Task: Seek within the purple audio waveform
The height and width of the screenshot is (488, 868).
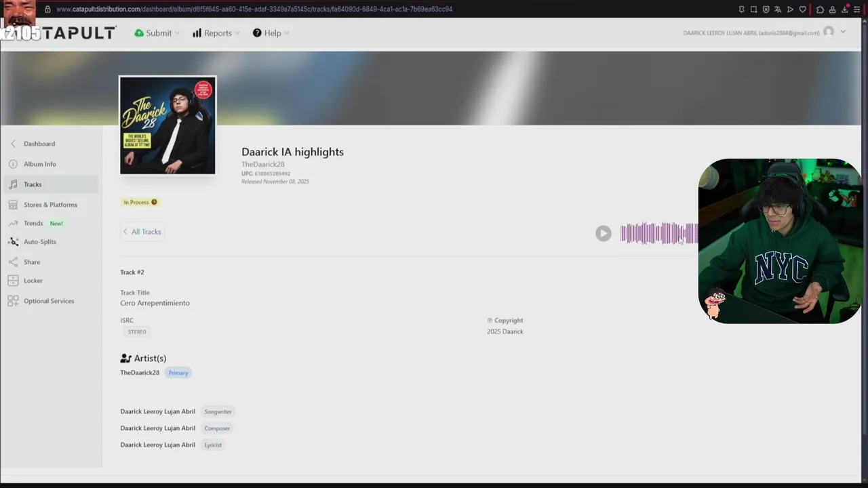Action: coord(659,234)
